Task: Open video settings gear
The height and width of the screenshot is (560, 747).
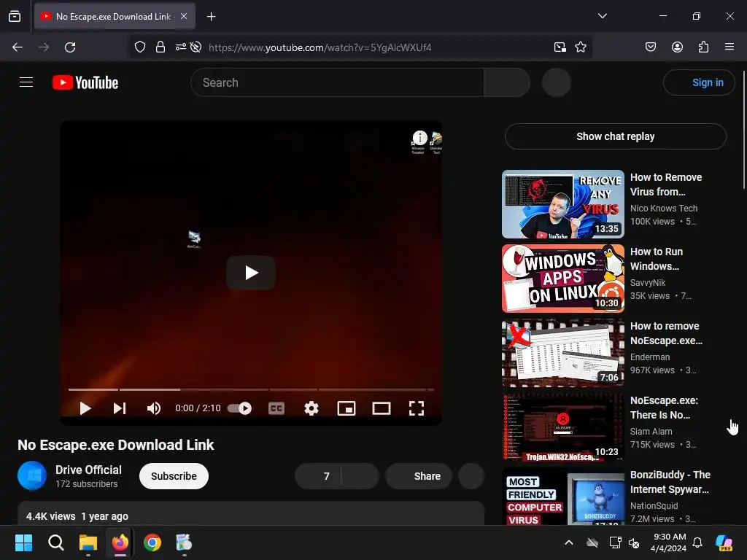Action: tap(311, 408)
